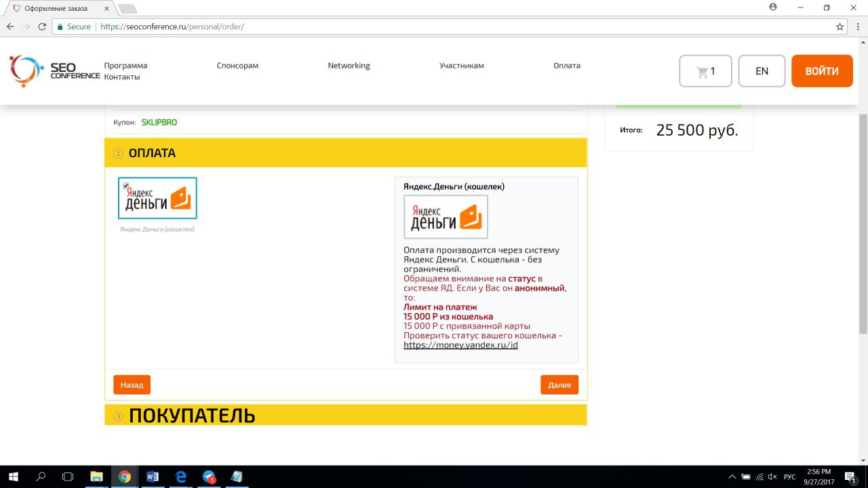Switch the РУС keyboard language

[789, 477]
